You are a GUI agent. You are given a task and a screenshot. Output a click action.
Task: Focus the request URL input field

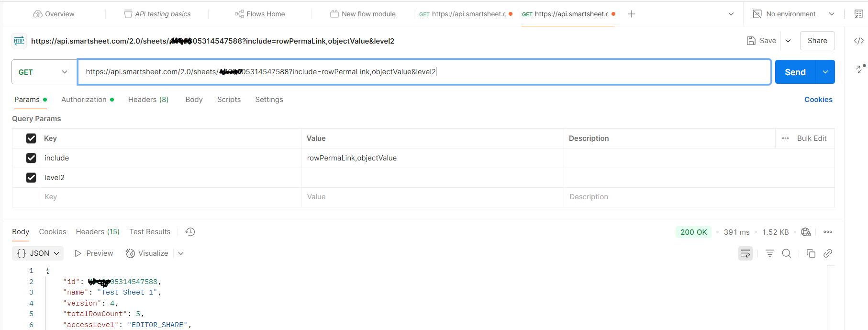424,72
